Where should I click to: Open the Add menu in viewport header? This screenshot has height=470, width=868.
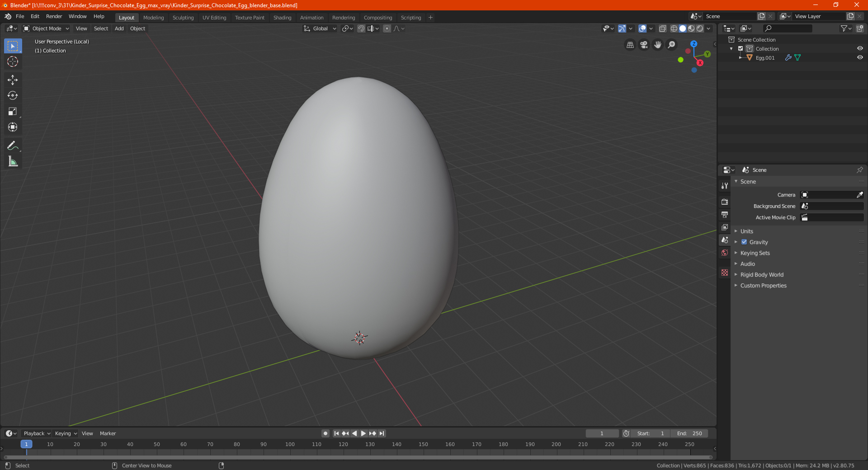pyautogui.click(x=119, y=28)
